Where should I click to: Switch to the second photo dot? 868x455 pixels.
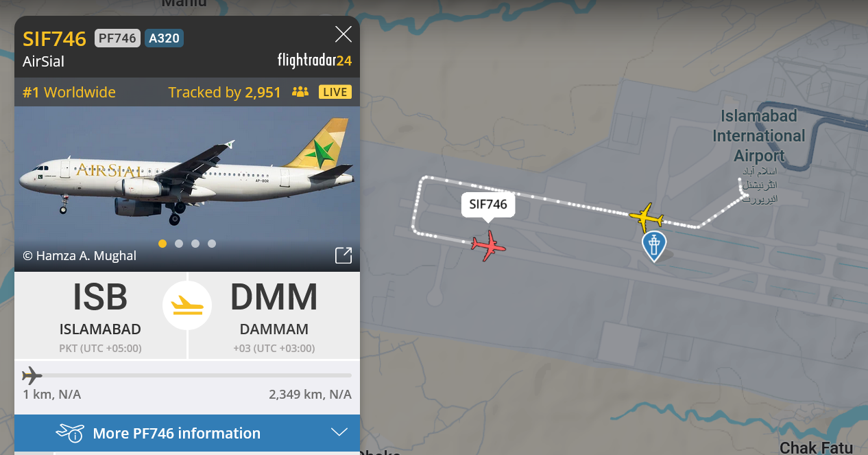click(x=179, y=243)
